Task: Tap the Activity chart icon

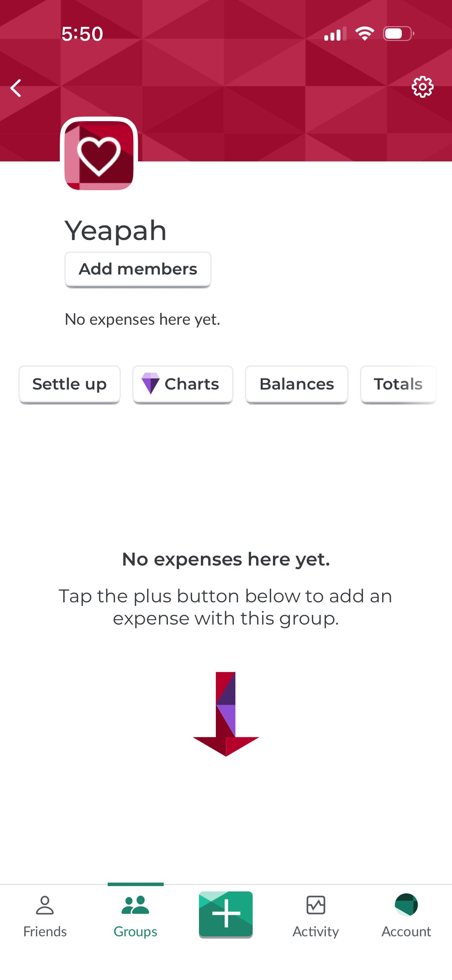Action: coord(316,905)
